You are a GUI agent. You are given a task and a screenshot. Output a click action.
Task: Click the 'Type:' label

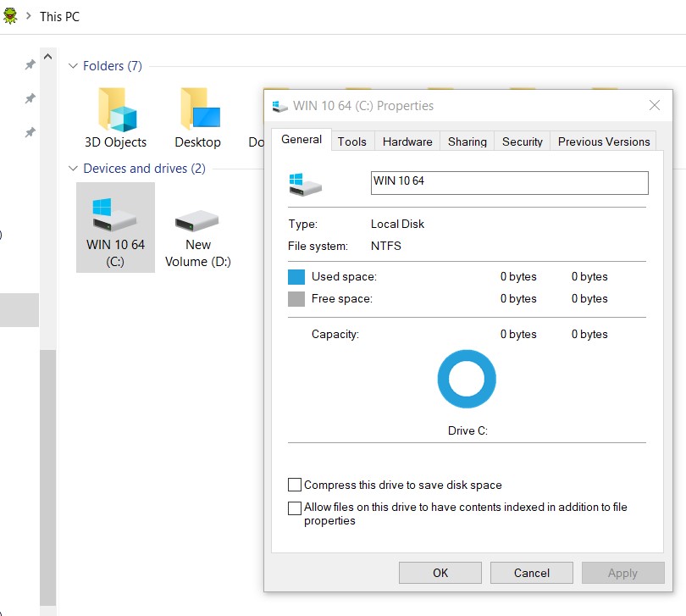click(x=302, y=225)
